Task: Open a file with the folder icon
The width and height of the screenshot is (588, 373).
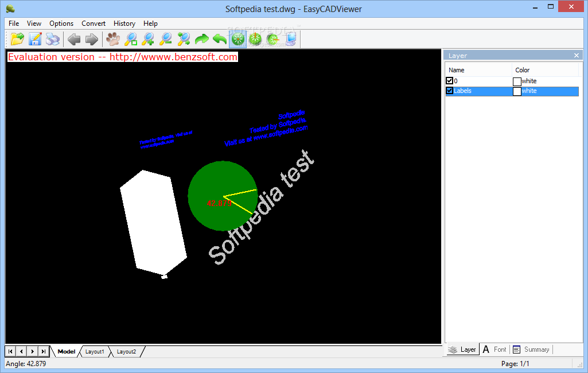Action: pyautogui.click(x=17, y=39)
